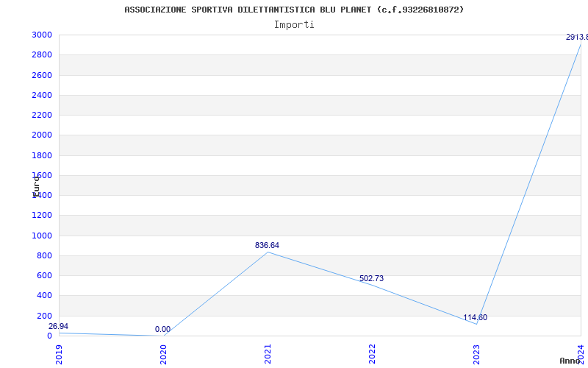Select the 2913.8 data label
The height and width of the screenshot is (368, 588).
577,38
